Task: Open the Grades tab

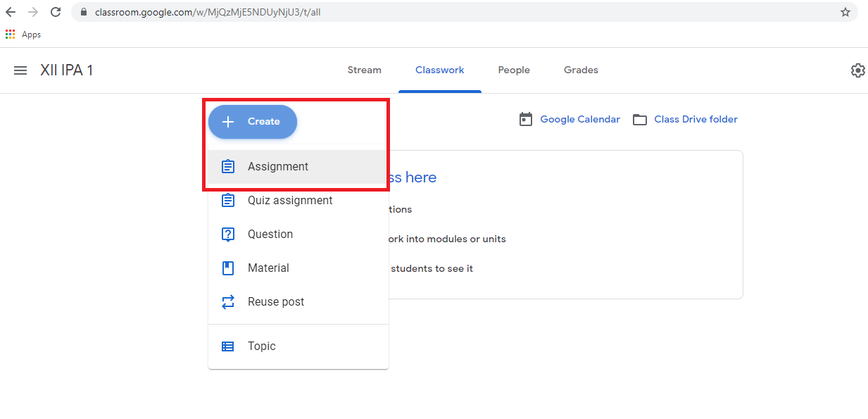Action: [581, 70]
